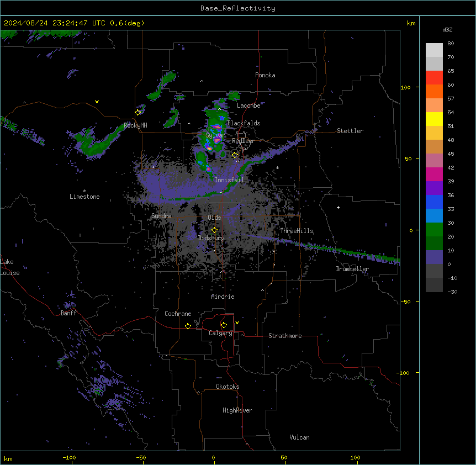Screen dimensions: 476x465
Task: Click the Banff label
Action: coord(68,313)
